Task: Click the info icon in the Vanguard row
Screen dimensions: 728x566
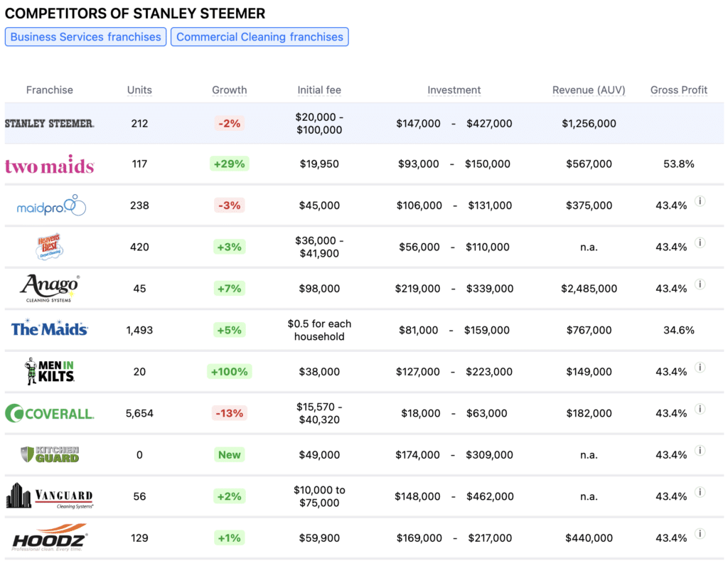Action: click(700, 492)
